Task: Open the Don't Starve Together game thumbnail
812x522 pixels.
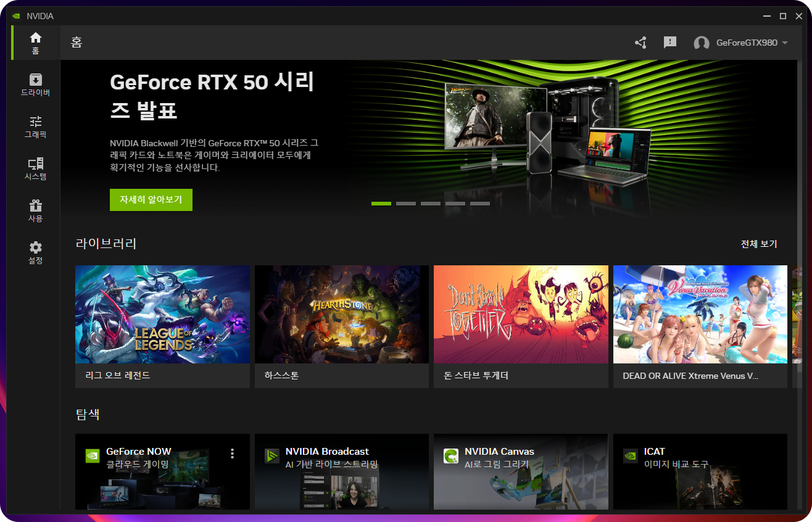Action: [x=521, y=314]
